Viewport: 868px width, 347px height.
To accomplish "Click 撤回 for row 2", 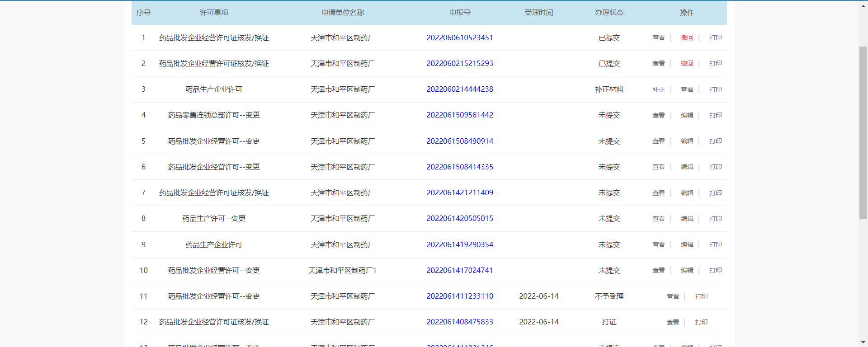I will tap(687, 64).
